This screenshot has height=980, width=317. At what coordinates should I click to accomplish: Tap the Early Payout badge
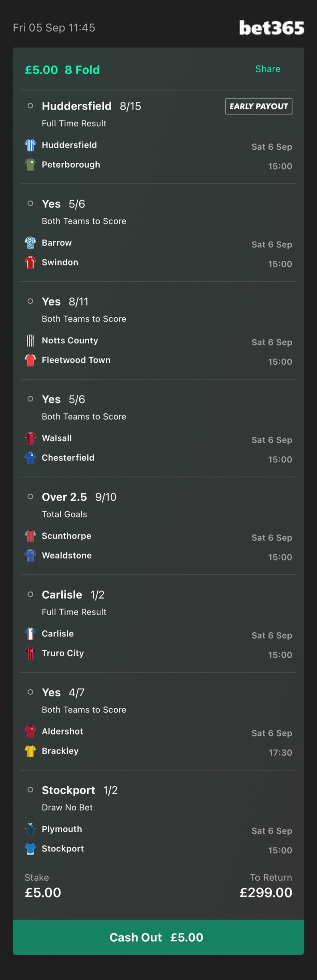click(x=259, y=106)
